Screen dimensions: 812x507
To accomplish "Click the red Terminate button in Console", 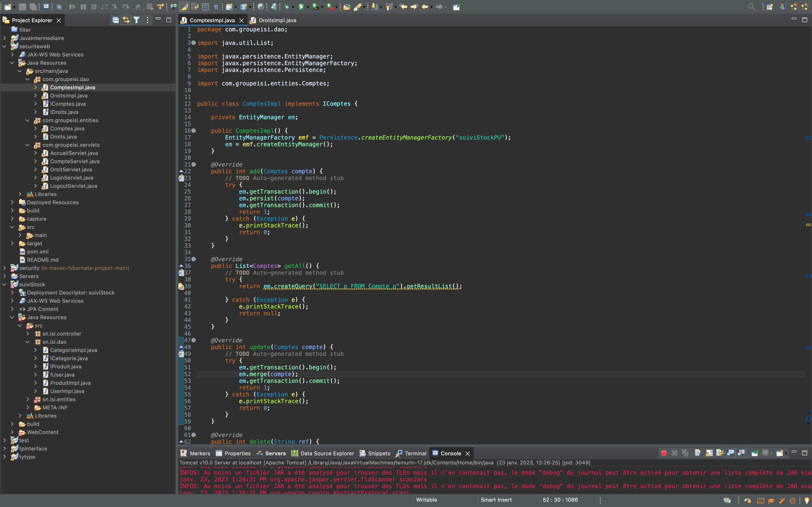I will click(x=663, y=453).
